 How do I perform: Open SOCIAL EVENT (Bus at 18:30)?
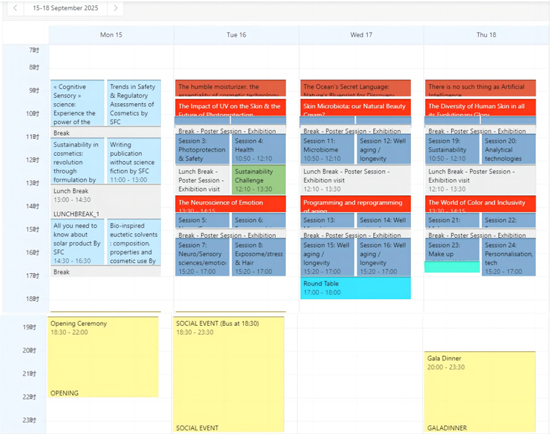click(x=229, y=374)
